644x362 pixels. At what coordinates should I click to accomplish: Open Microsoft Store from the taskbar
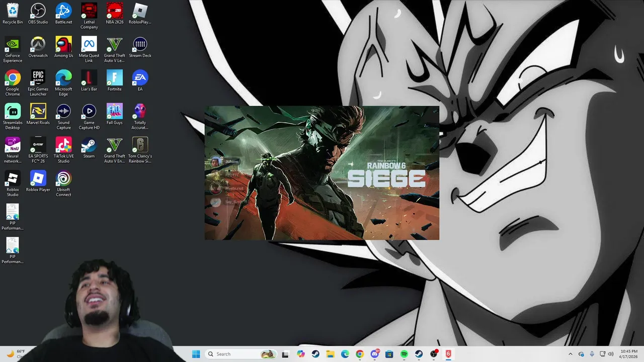pyautogui.click(x=389, y=354)
